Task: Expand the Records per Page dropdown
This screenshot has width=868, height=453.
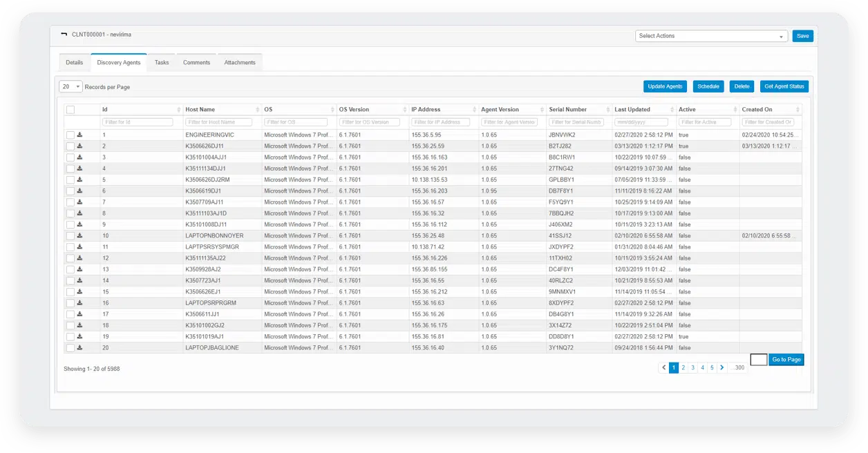Action: pos(70,87)
